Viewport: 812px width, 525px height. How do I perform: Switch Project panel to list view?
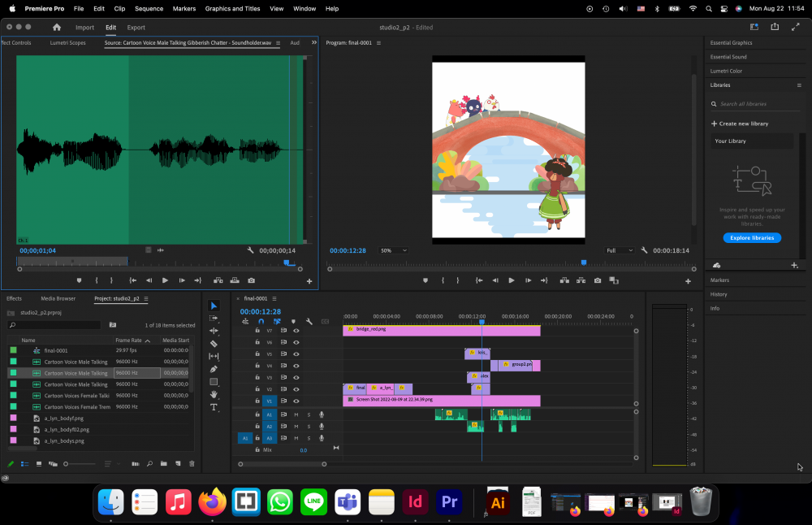point(24,464)
